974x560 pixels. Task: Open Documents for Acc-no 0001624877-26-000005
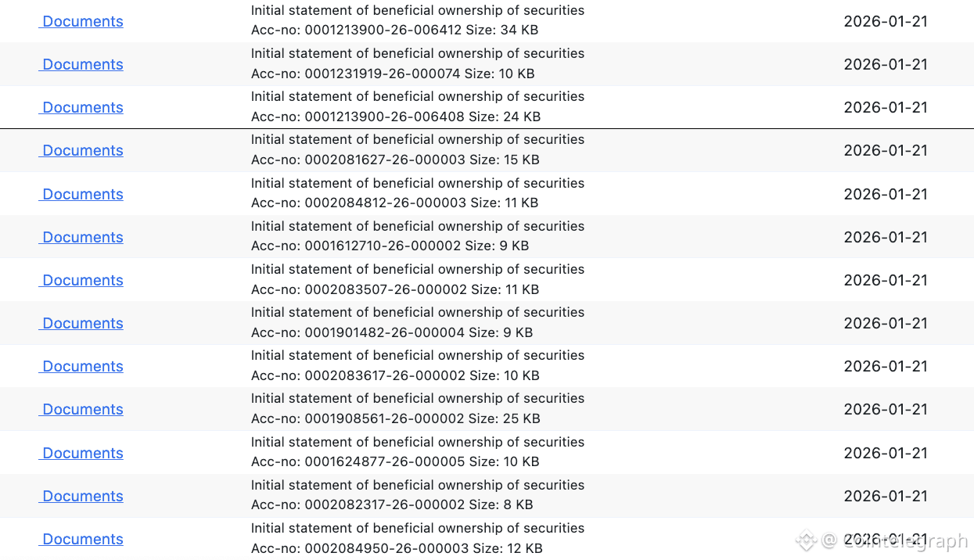tap(82, 453)
